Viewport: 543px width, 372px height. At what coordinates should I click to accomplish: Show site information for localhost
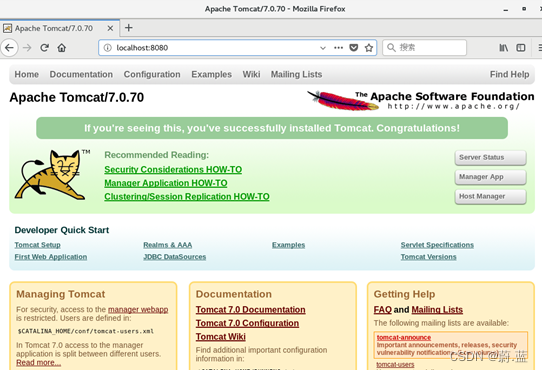tap(107, 48)
